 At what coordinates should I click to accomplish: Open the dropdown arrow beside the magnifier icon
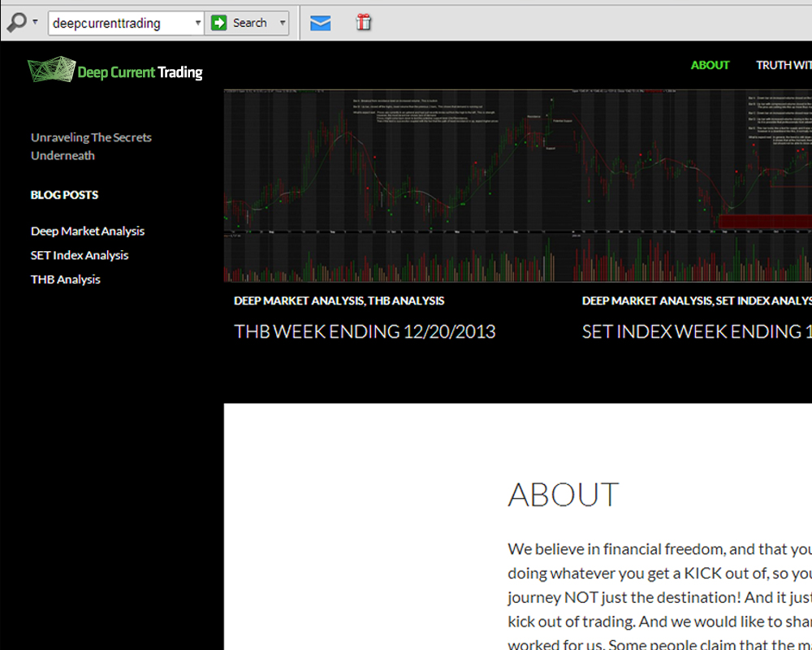pos(35,22)
